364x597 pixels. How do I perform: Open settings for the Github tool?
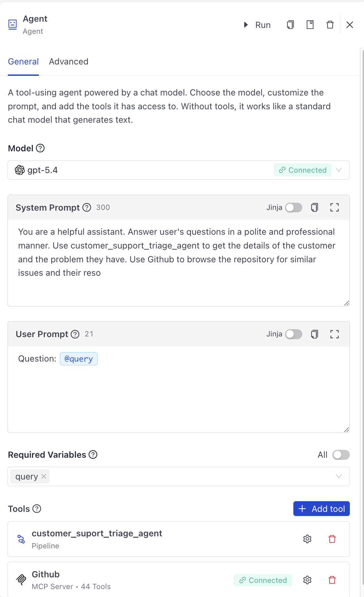pos(307,580)
